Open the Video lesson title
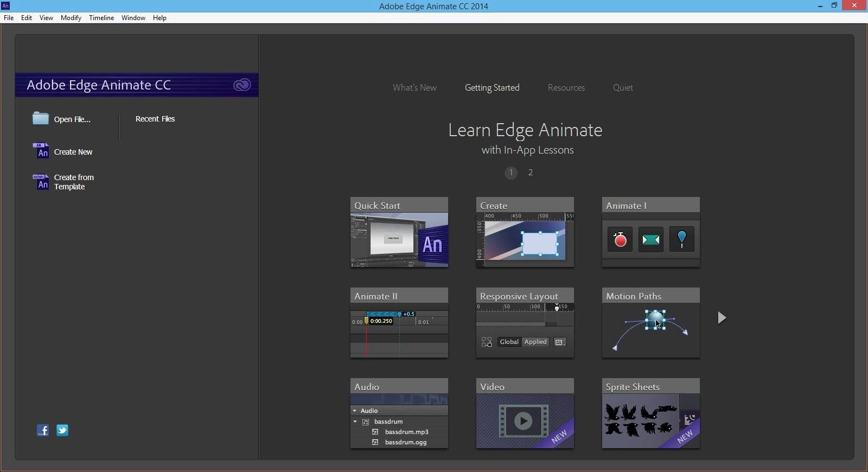The width and height of the screenshot is (868, 472). [x=492, y=387]
